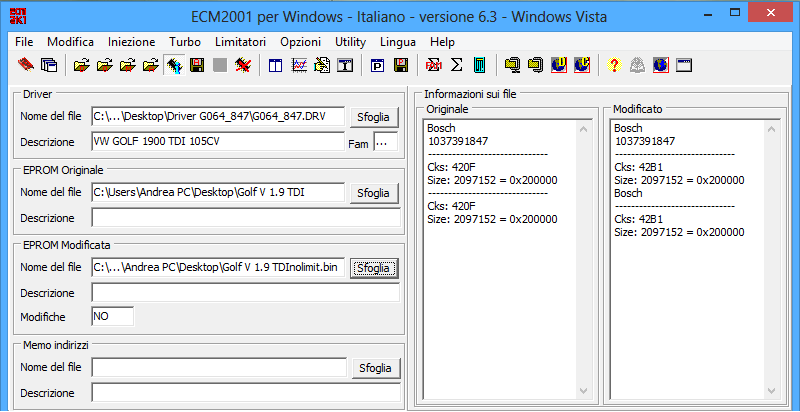Open the two-column table view icon
Image resolution: width=800 pixels, height=412 pixels.
(x=276, y=65)
